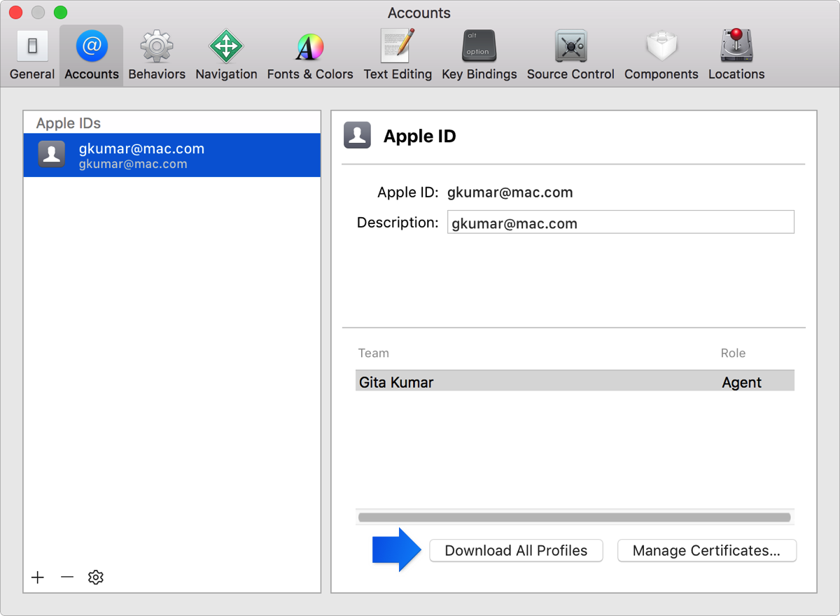This screenshot has height=616, width=840.
Task: Select the Gita Kumar team row
Action: click(x=575, y=381)
